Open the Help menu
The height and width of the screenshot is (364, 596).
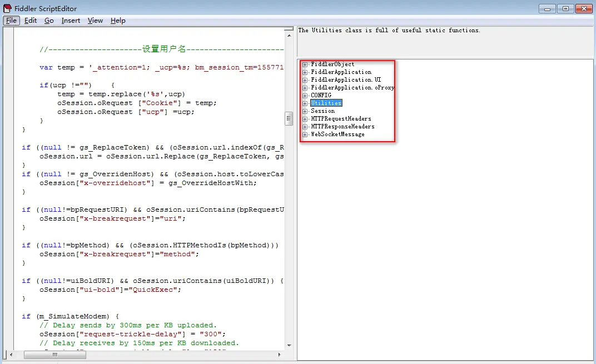click(x=118, y=21)
